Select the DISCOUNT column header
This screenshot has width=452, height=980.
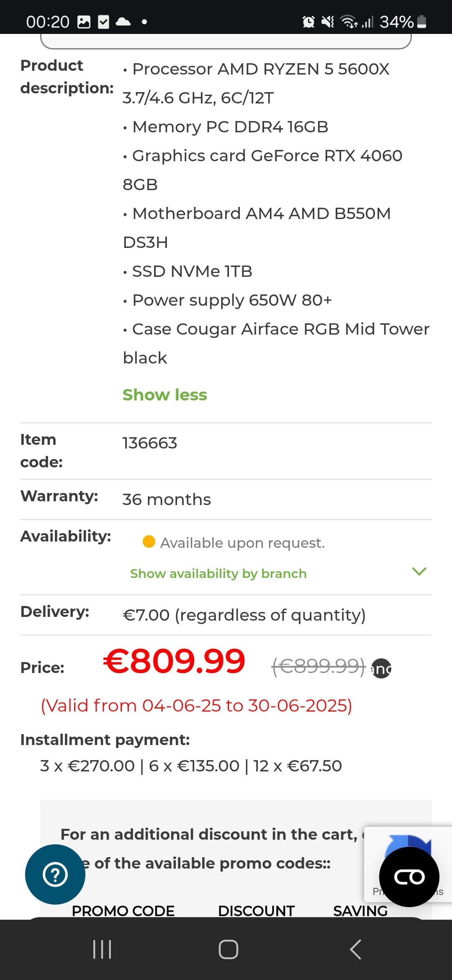256,911
